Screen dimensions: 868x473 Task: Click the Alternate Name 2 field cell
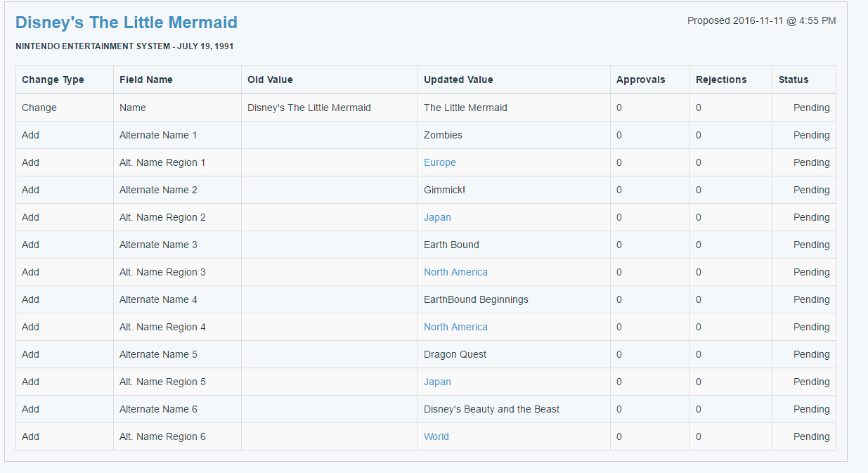click(x=177, y=190)
